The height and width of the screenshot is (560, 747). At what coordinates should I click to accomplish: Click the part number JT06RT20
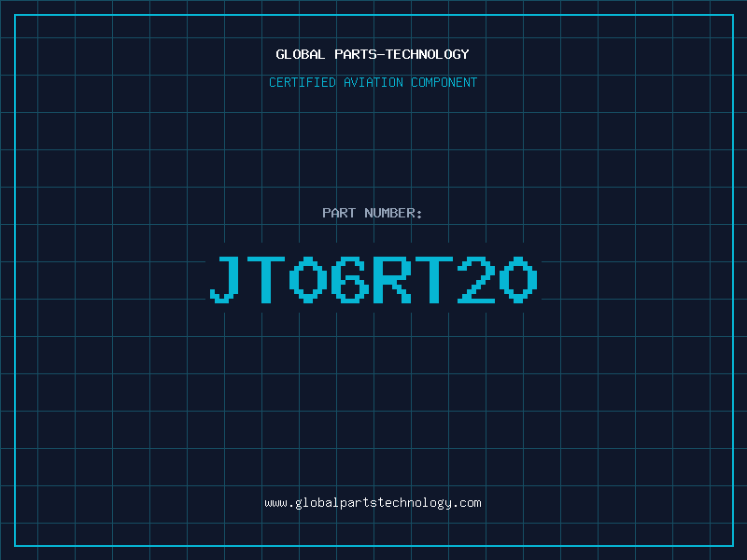coord(373,279)
